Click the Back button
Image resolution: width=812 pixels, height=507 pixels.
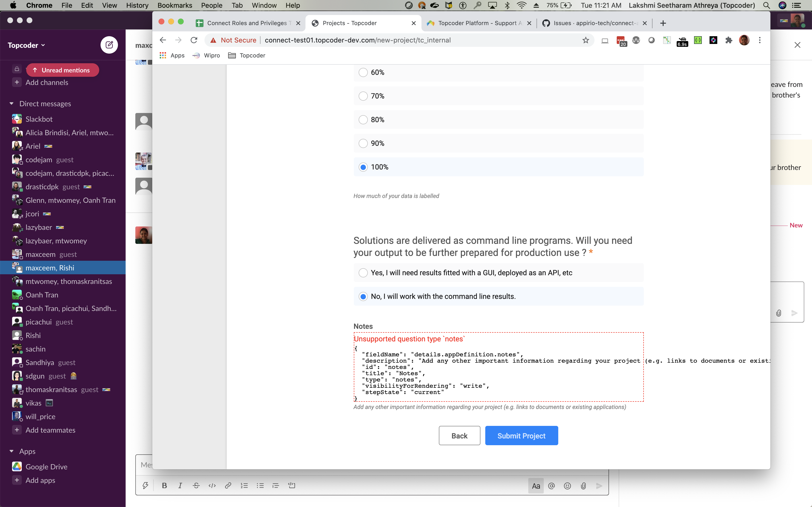point(459,436)
